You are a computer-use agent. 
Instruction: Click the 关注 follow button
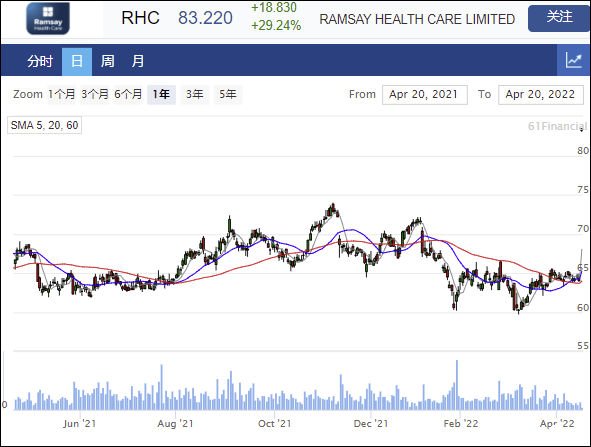[559, 18]
